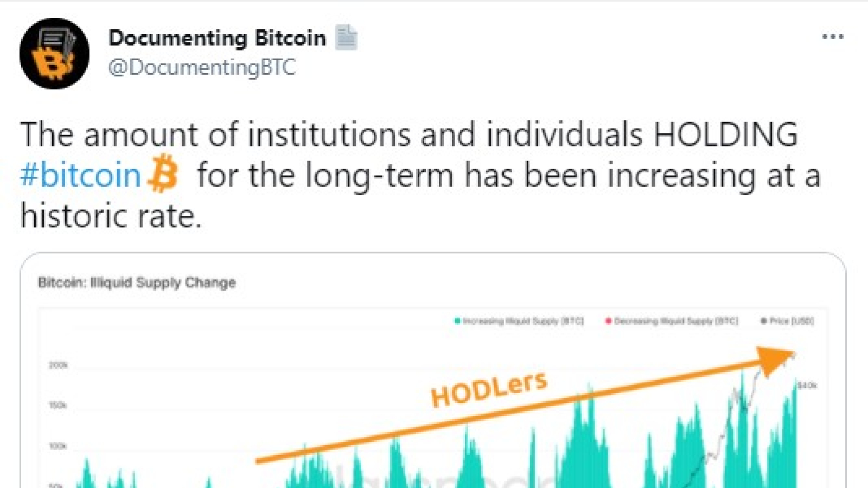Click the tweet text body

(x=420, y=175)
